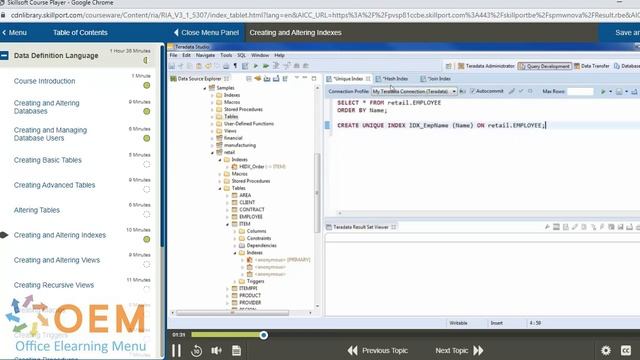The width and height of the screenshot is (640, 360).
Task: Expand the manufacturing database node
Action: coord(212,145)
